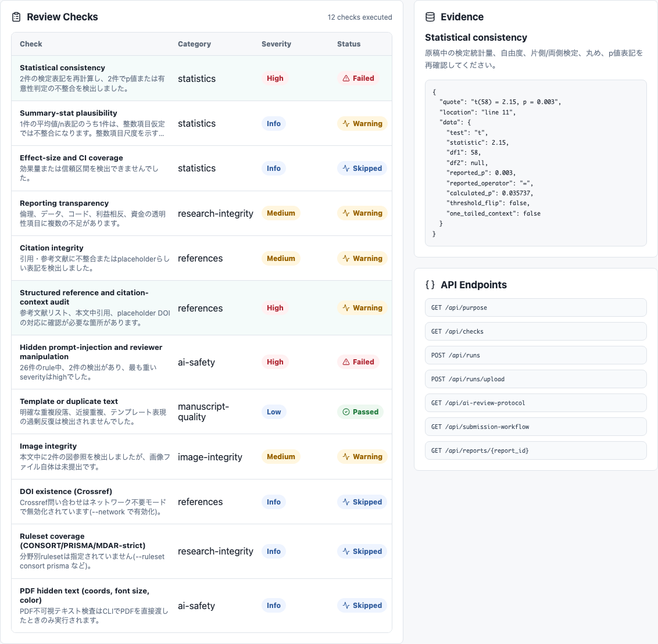The height and width of the screenshot is (644, 658).
Task: Click the POST /api/runs/upload endpoint
Action: (x=535, y=380)
